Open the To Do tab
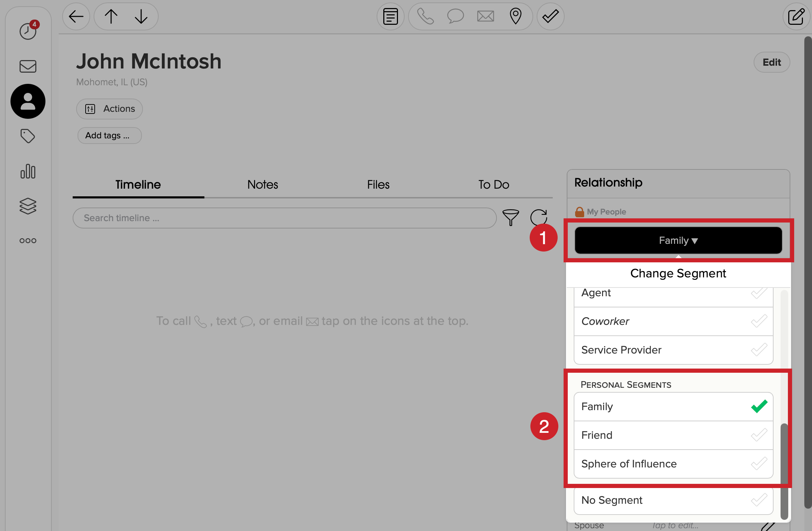812x531 pixels. click(494, 184)
